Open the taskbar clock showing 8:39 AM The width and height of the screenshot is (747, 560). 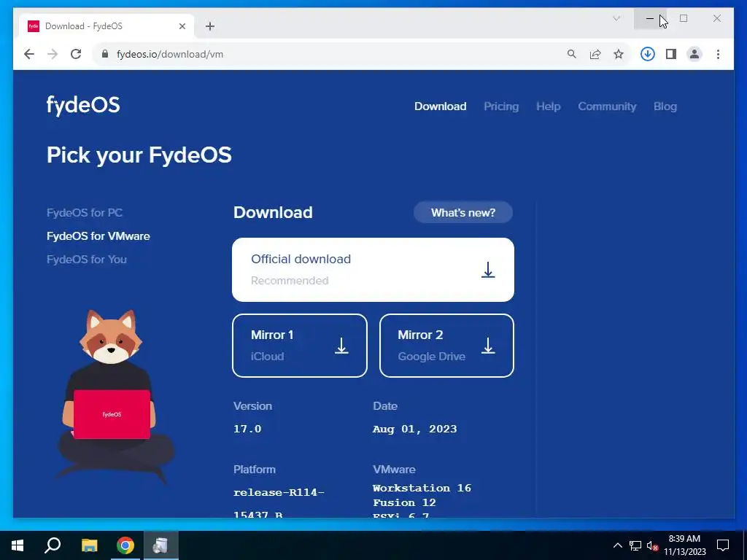coord(684,545)
